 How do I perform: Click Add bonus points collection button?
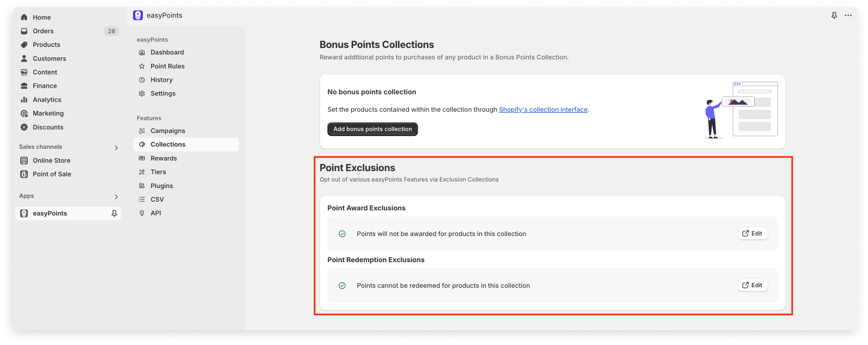coord(372,129)
